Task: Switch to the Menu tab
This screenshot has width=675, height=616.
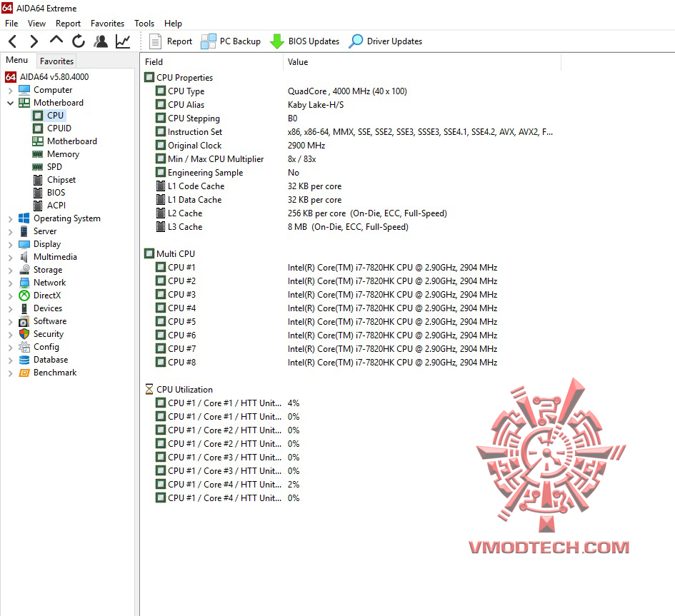Action: pos(17,60)
